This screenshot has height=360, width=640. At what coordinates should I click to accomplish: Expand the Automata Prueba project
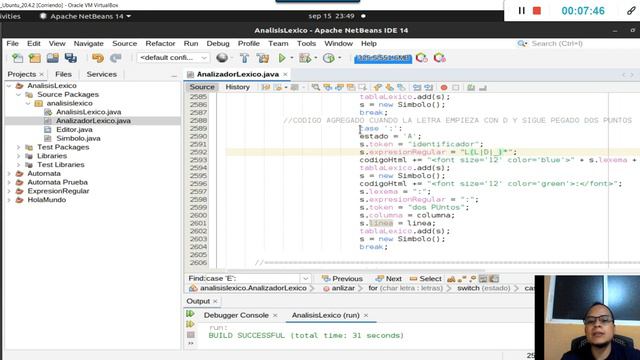click(9, 182)
